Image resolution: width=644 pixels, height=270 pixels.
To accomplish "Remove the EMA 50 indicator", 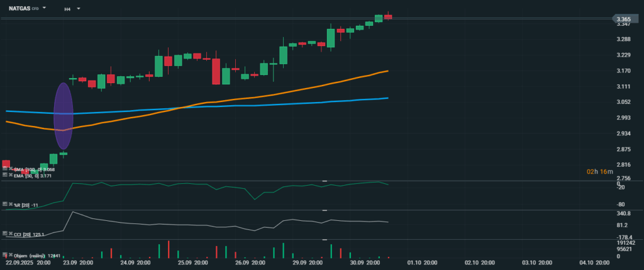I will click(x=11, y=176).
